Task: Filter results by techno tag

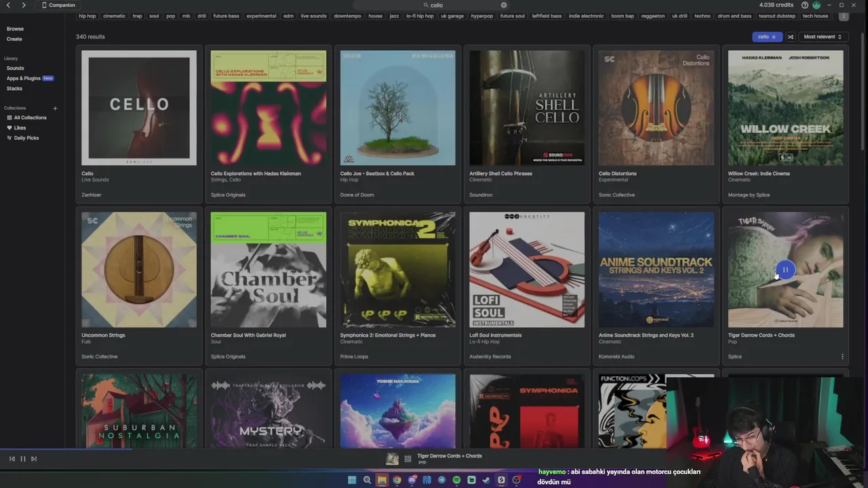Action: click(x=703, y=16)
